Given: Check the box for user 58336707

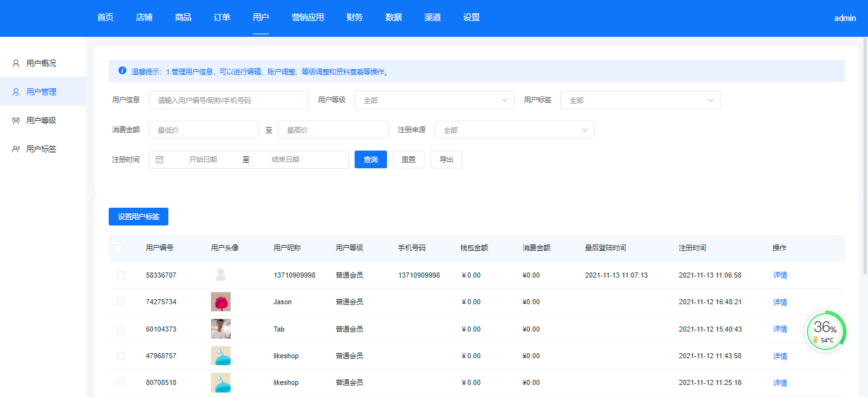Looking at the screenshot, I should click(x=121, y=276).
